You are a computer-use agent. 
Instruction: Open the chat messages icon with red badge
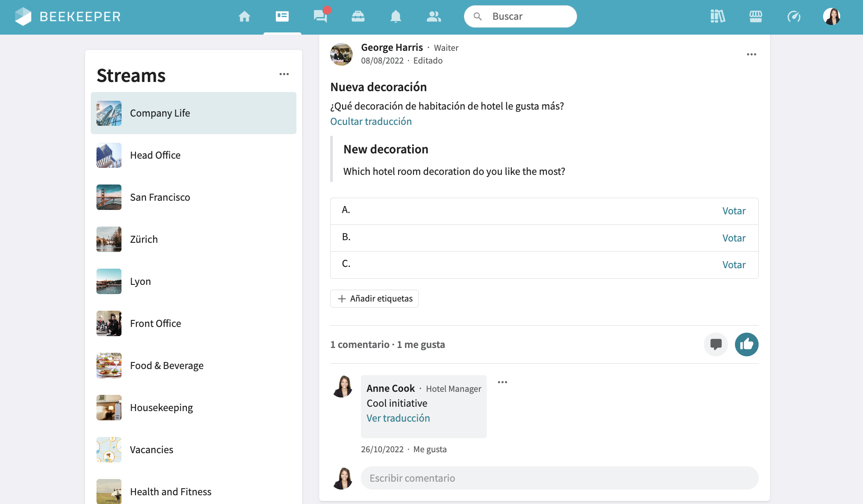pyautogui.click(x=321, y=17)
